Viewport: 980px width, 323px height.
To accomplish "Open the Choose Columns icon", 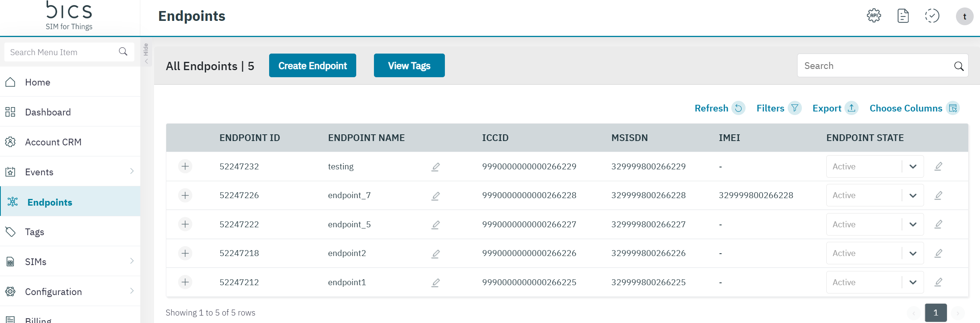I will click(953, 108).
